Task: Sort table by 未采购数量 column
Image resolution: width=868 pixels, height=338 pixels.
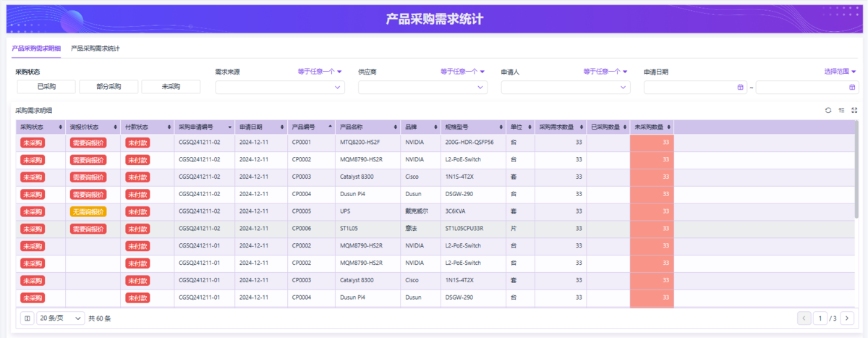Action: (668, 127)
